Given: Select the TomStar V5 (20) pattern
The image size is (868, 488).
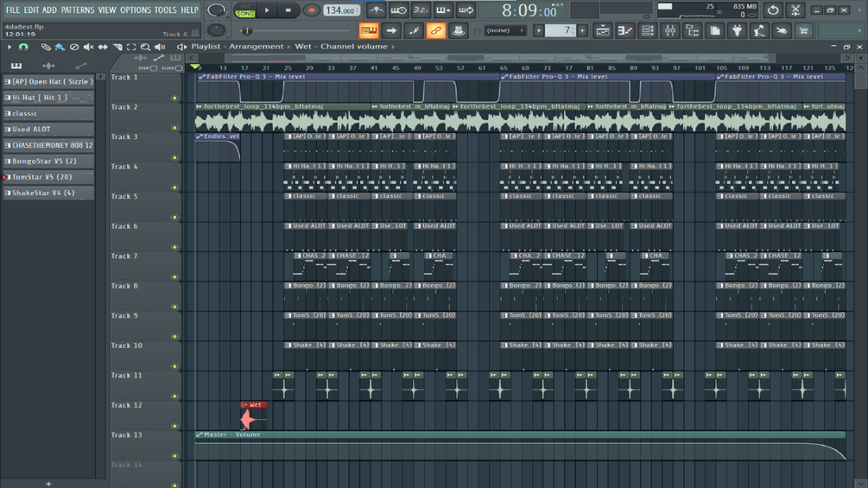Looking at the screenshot, I should 48,177.
